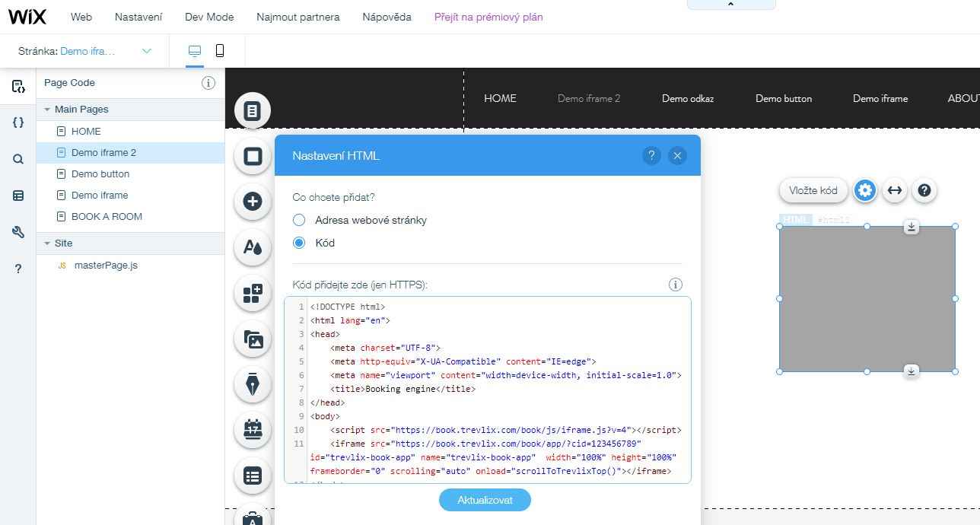
Task: Click the Add elements plus button
Action: (253, 202)
